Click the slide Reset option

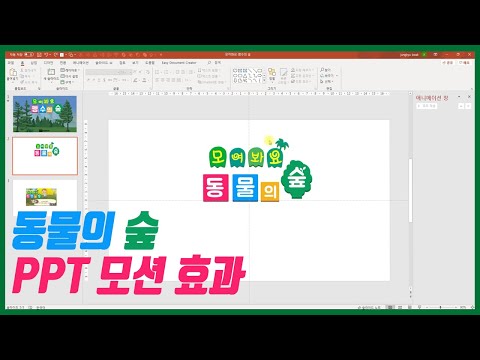click(69, 76)
